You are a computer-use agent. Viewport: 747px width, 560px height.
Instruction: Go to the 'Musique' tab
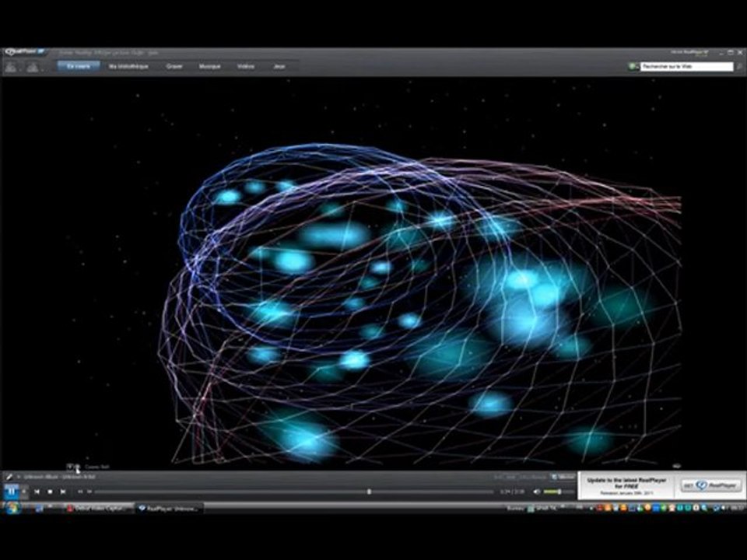(x=209, y=66)
